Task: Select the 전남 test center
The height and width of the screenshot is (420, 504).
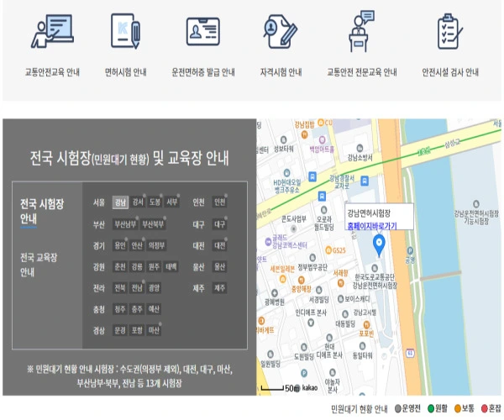Action: click(x=137, y=287)
